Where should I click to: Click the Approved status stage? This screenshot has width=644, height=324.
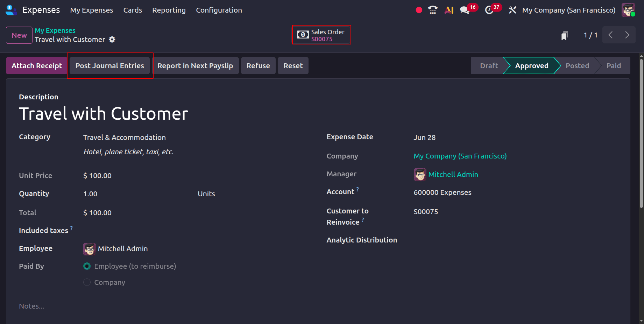(532, 66)
